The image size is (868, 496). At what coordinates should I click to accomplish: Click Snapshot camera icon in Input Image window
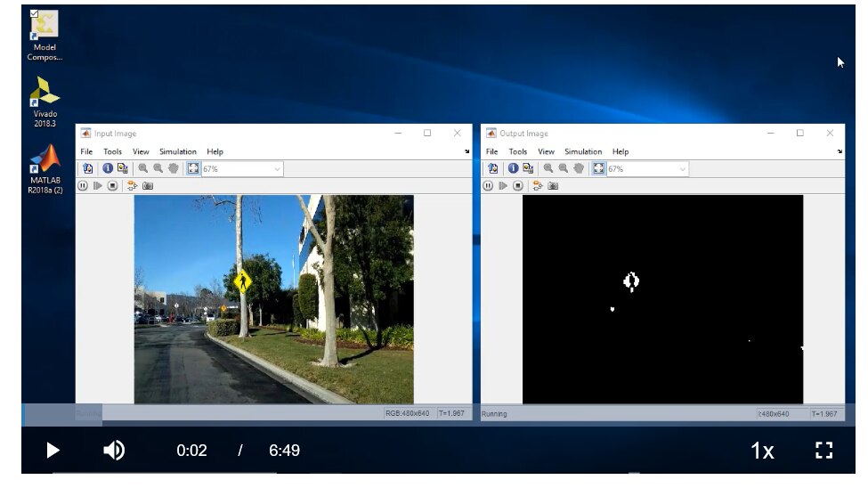point(148,186)
